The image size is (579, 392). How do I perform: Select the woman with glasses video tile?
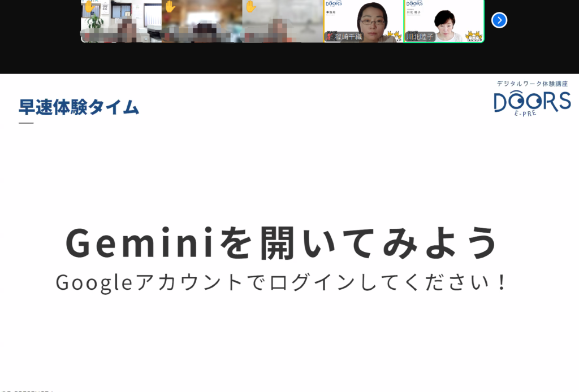click(x=364, y=21)
